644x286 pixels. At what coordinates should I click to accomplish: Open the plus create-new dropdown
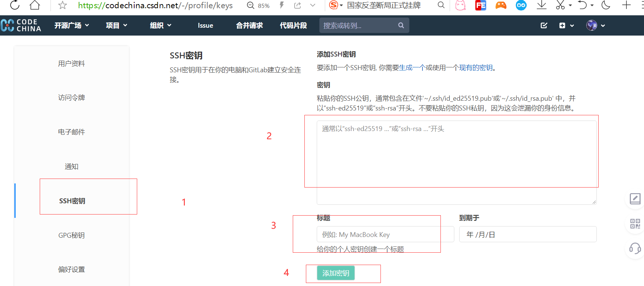(x=566, y=25)
